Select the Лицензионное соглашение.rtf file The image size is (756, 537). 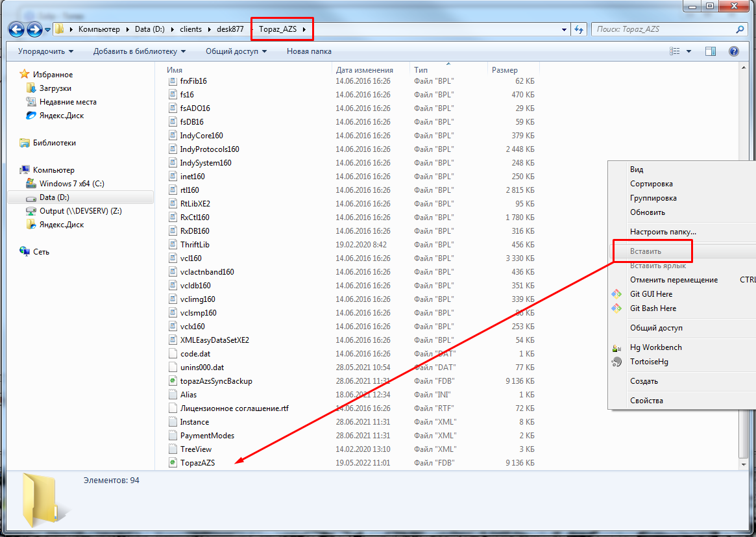[234, 408]
